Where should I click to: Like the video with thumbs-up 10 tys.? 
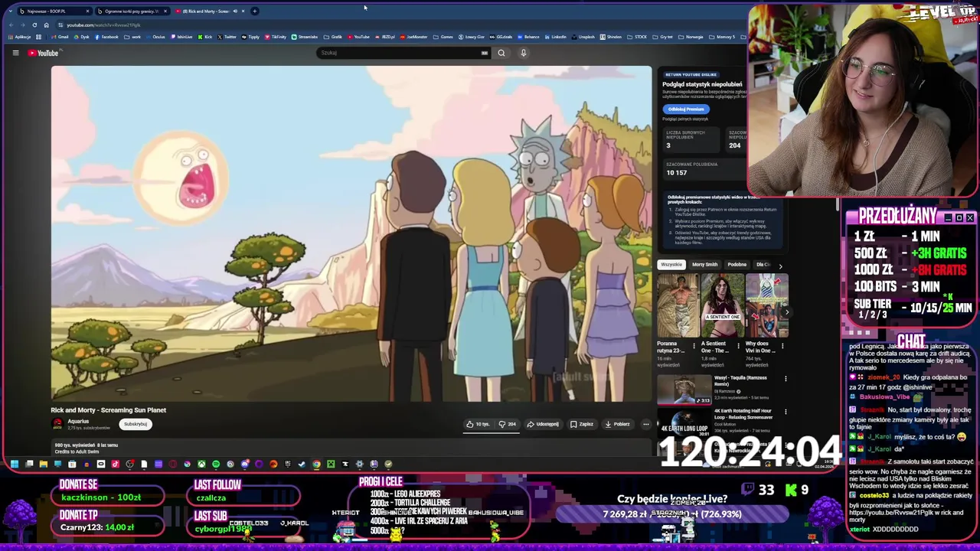tap(478, 424)
